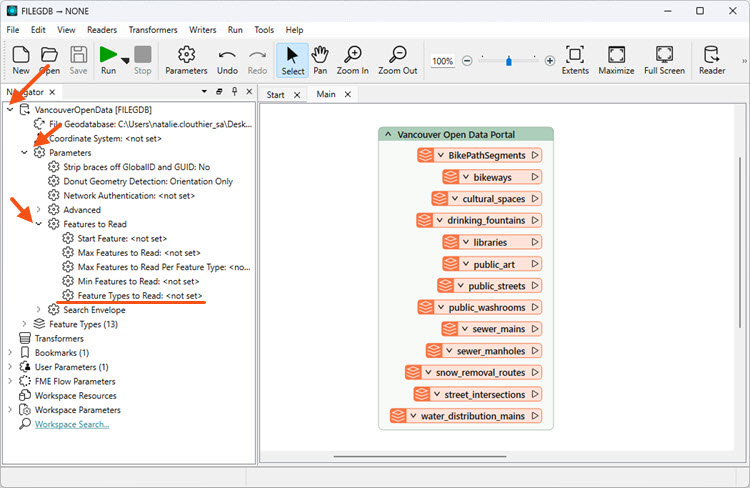The height and width of the screenshot is (488, 750).
Task: Click the Reader toolbar icon
Action: click(712, 60)
